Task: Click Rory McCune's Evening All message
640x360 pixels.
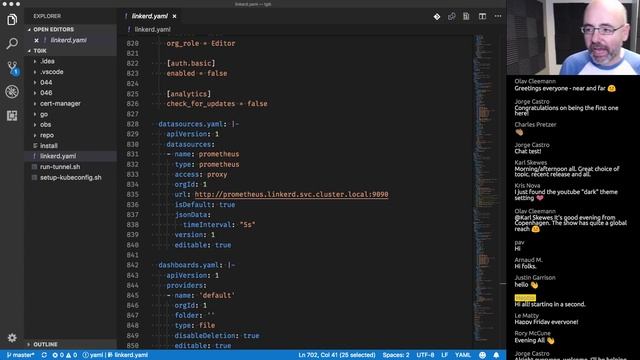Action: pos(534,340)
